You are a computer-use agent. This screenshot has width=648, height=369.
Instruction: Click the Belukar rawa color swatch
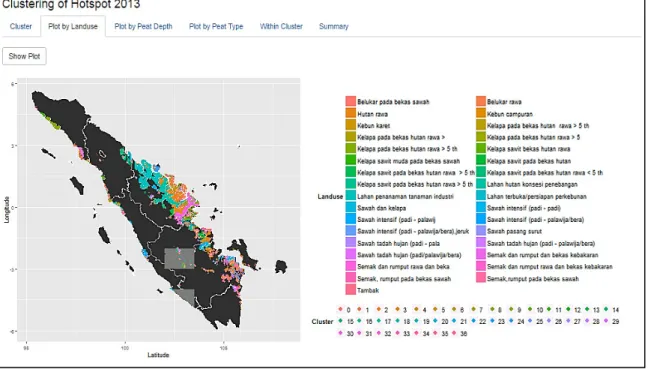pyautogui.click(x=481, y=101)
